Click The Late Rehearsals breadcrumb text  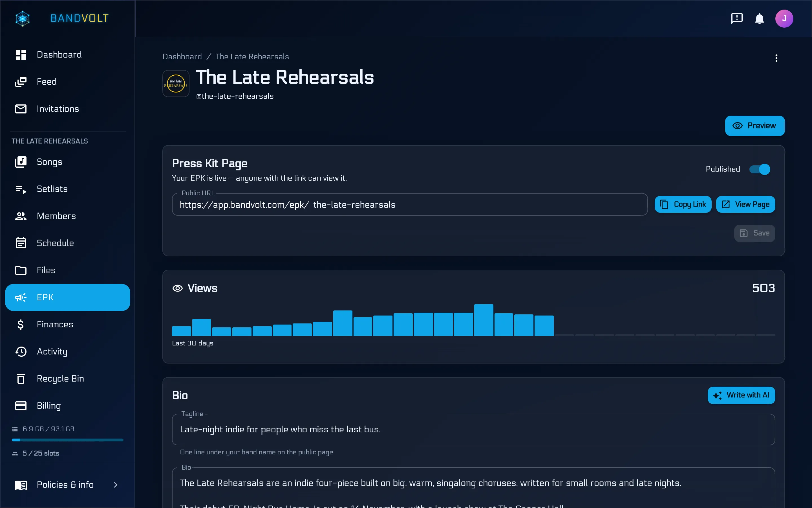tap(252, 56)
